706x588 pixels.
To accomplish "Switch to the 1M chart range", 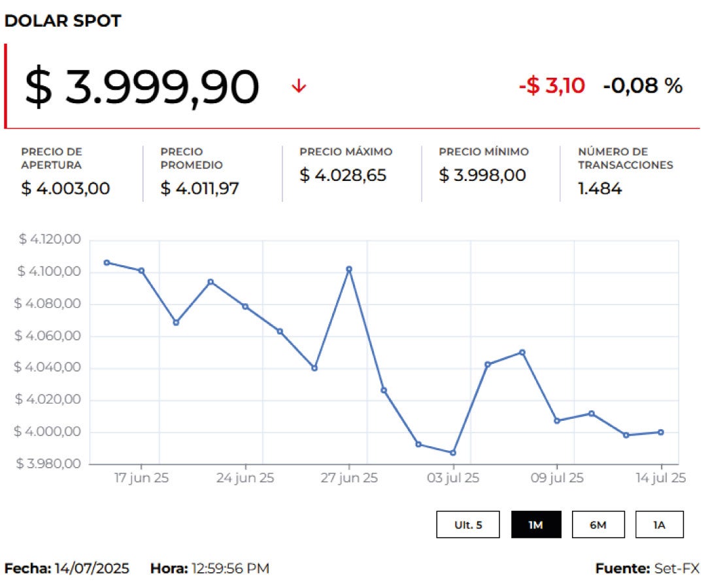I will pos(536,525).
